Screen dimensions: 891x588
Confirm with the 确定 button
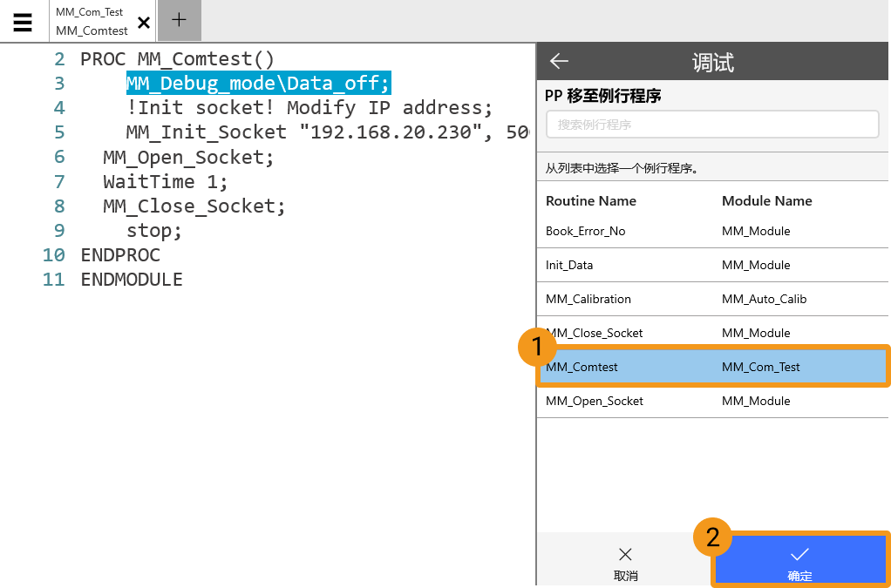click(800, 561)
